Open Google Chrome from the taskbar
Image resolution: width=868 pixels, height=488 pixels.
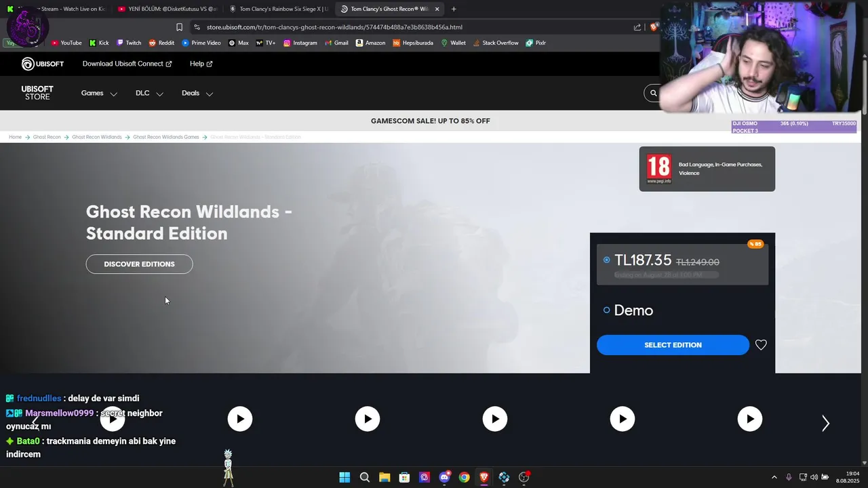464,477
